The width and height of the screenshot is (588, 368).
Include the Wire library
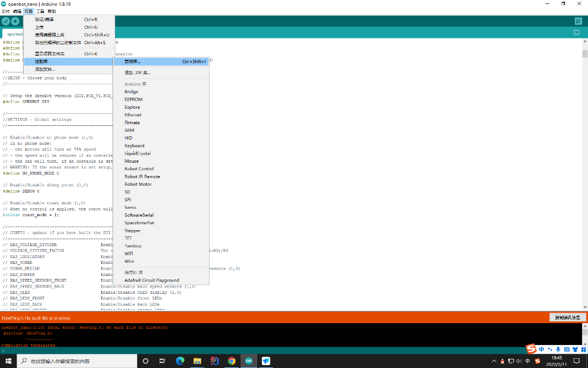point(161,262)
